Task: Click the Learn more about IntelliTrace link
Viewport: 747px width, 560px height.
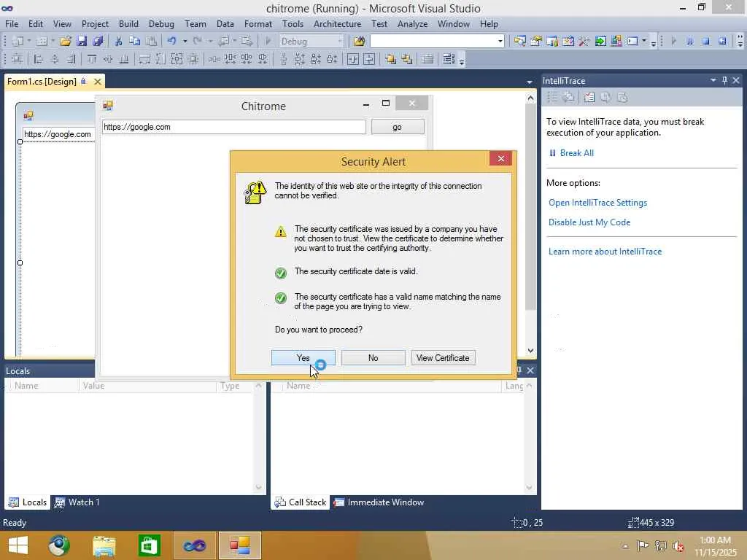Action: (x=605, y=252)
